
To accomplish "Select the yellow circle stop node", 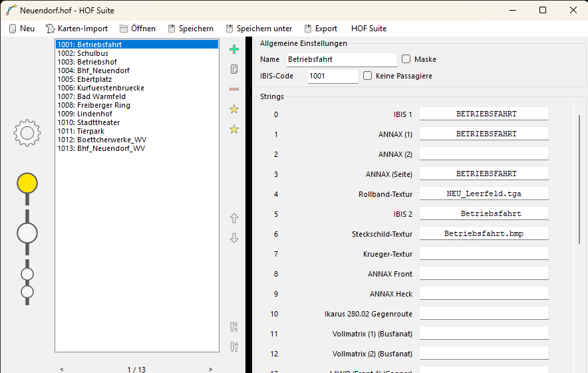I will 27,184.
